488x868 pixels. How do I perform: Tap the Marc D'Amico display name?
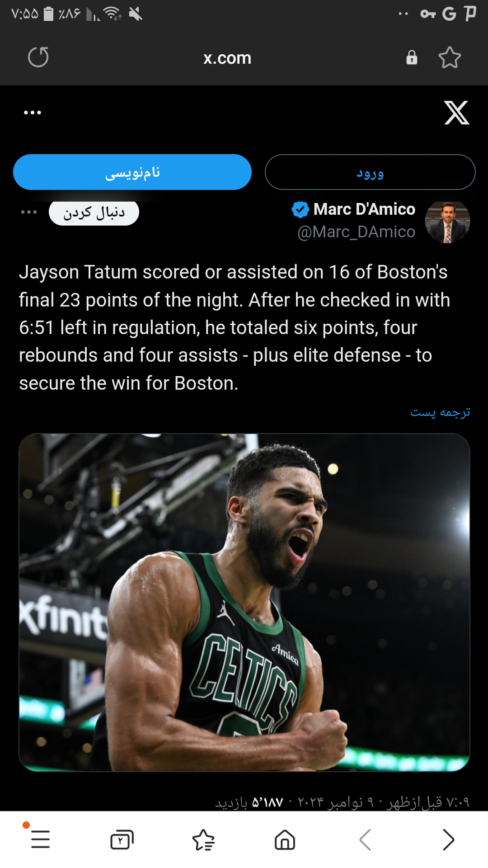364,209
